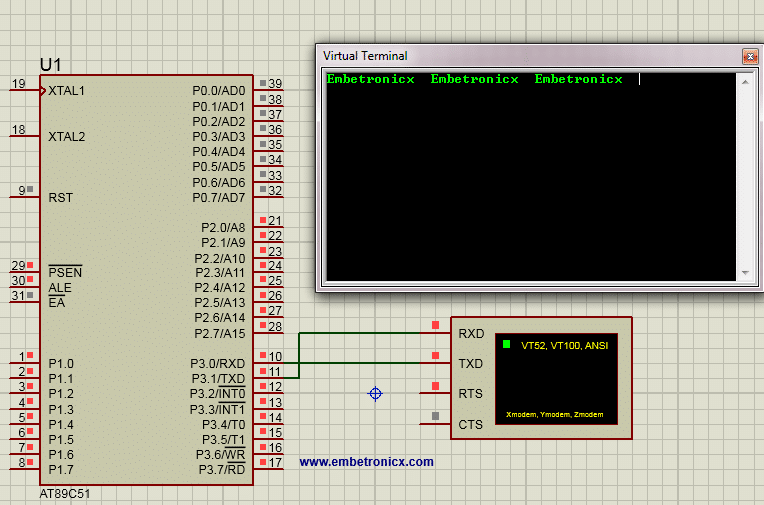Click the Virtual Terminal title bar text
Screen dimensions: 764x505
365,56
